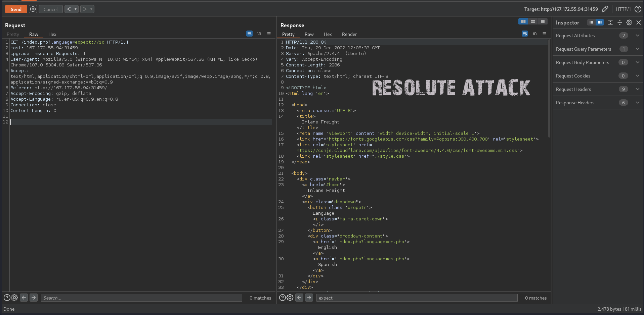644x315 pixels.
Task: Switch to side-by-side response layout
Action: [x=523, y=21]
